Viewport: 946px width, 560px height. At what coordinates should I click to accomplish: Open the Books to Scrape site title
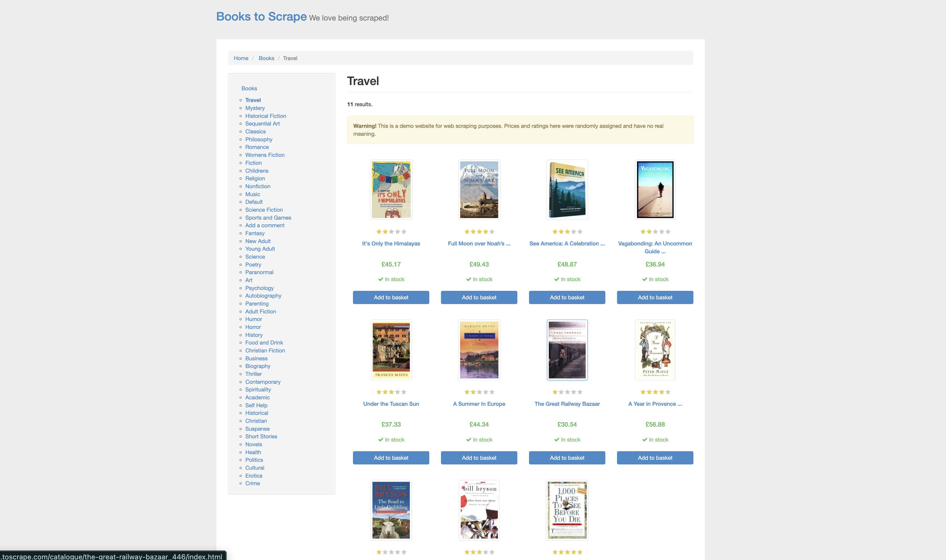click(261, 17)
